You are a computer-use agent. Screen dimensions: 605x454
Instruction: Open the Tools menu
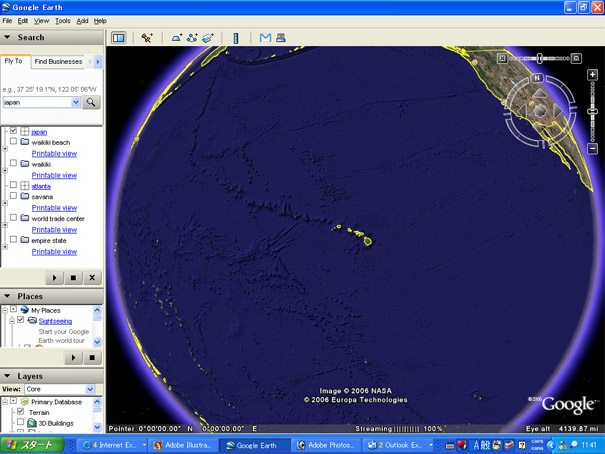tap(63, 21)
